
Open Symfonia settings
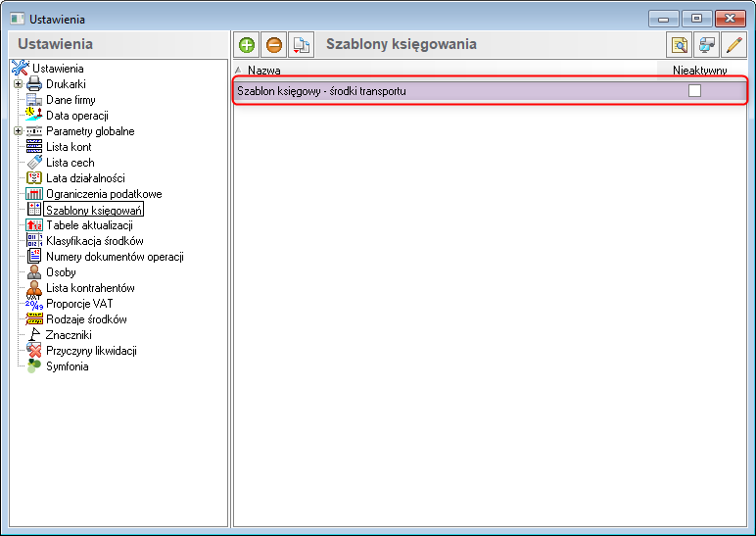tap(68, 366)
